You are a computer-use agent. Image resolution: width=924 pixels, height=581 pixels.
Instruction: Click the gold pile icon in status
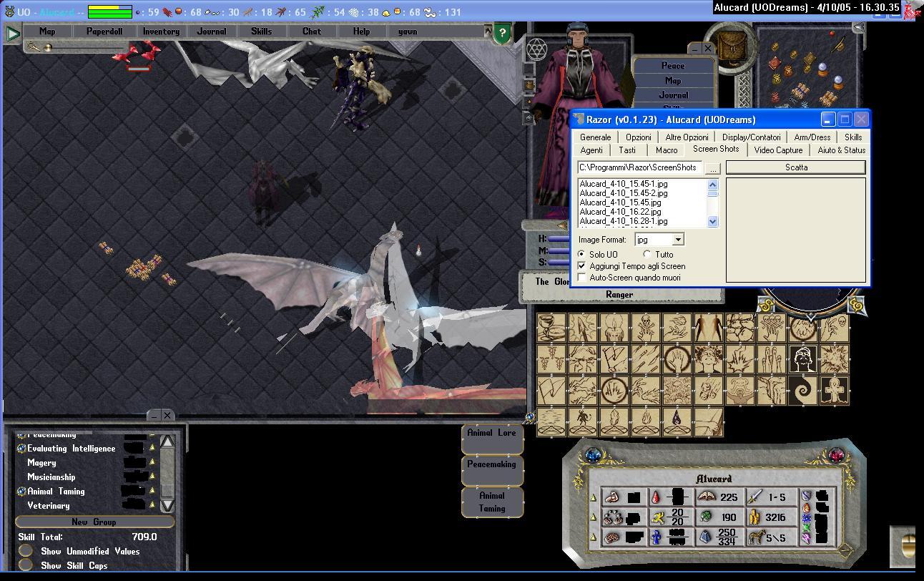tap(755, 517)
